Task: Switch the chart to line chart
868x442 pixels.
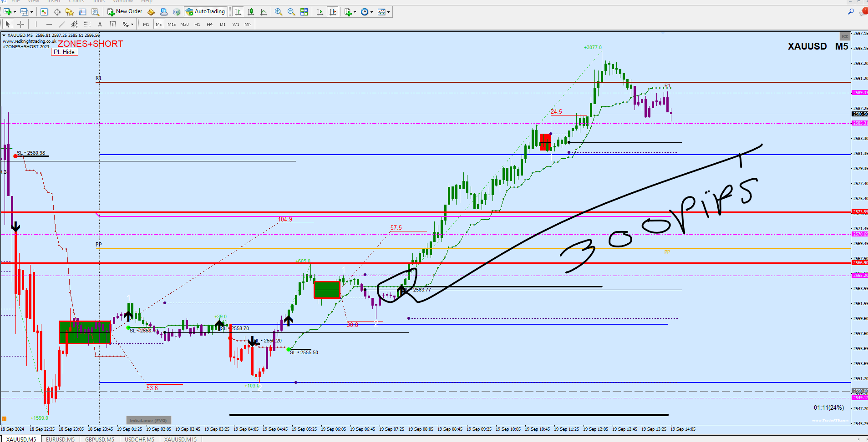Action: coord(264,12)
